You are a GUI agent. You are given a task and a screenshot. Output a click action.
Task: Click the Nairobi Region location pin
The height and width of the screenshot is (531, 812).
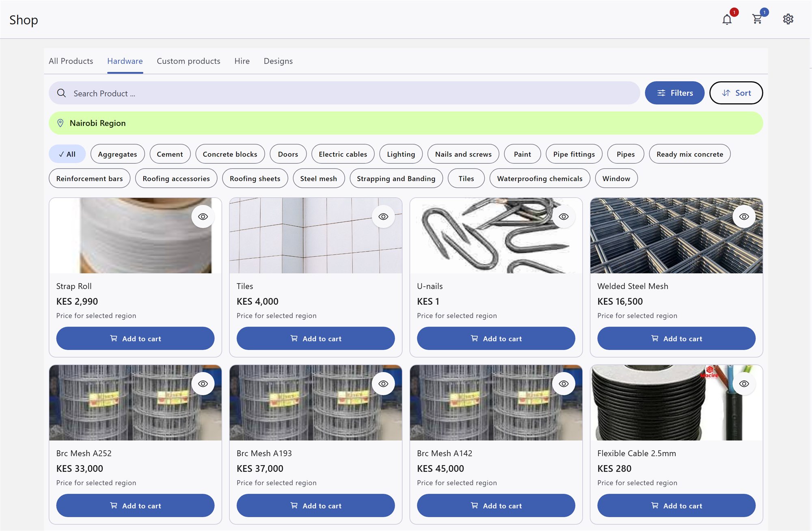(60, 123)
